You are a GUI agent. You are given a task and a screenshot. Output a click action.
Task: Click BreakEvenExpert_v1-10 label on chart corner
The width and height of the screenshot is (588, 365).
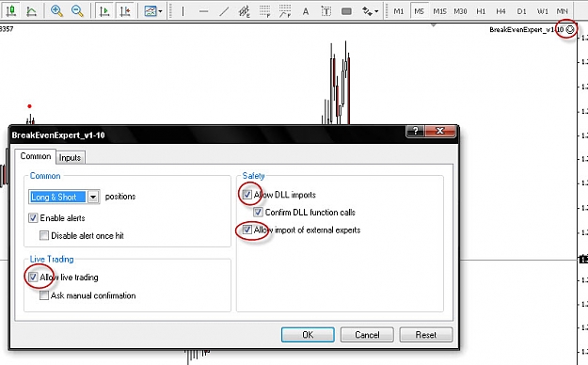[x=527, y=29]
